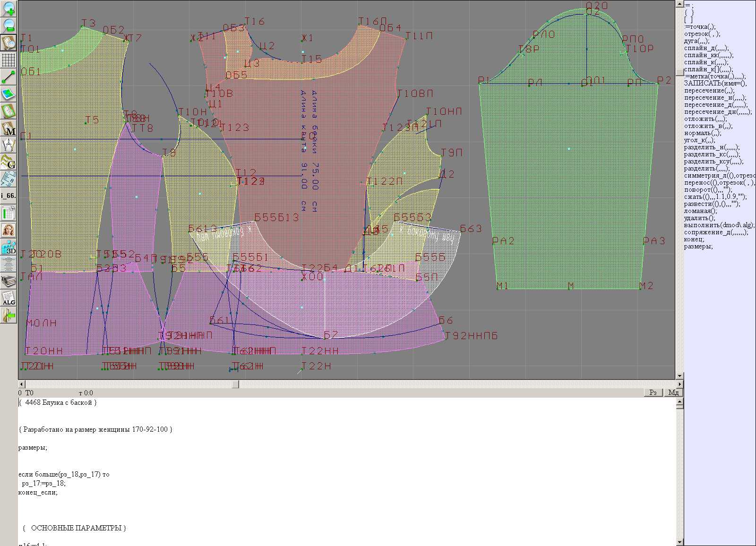Click in code editor on 'размеры;' line

[x=33, y=448]
